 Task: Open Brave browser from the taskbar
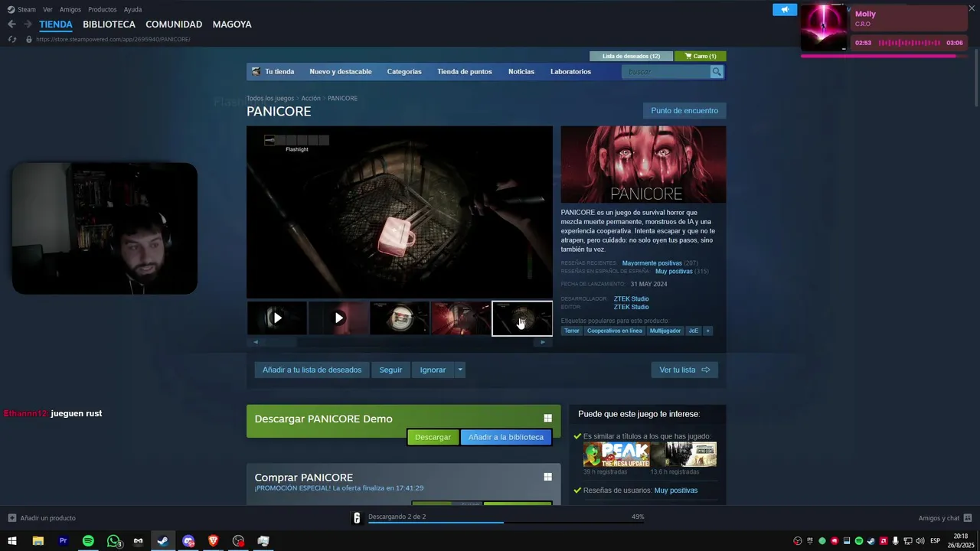(x=213, y=541)
